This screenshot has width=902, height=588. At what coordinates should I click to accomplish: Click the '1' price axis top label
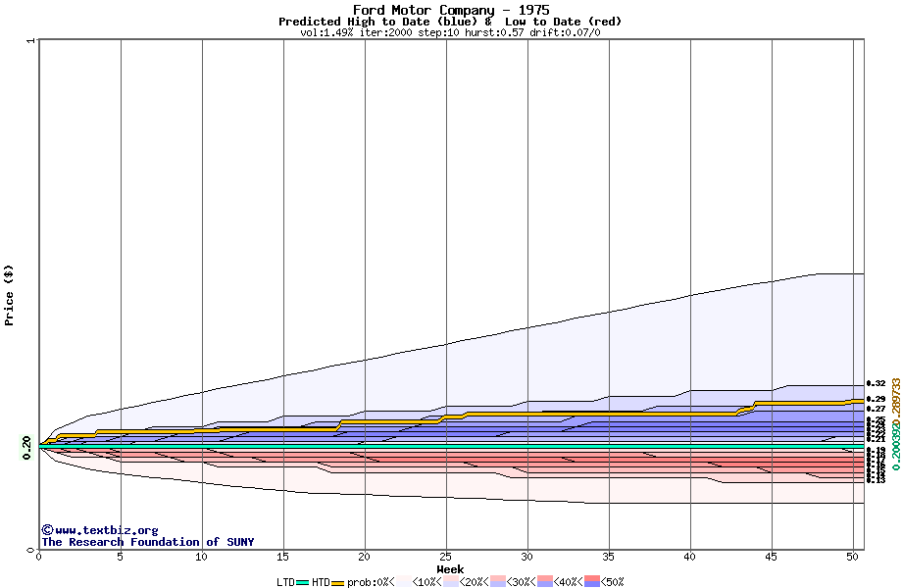click(30, 40)
